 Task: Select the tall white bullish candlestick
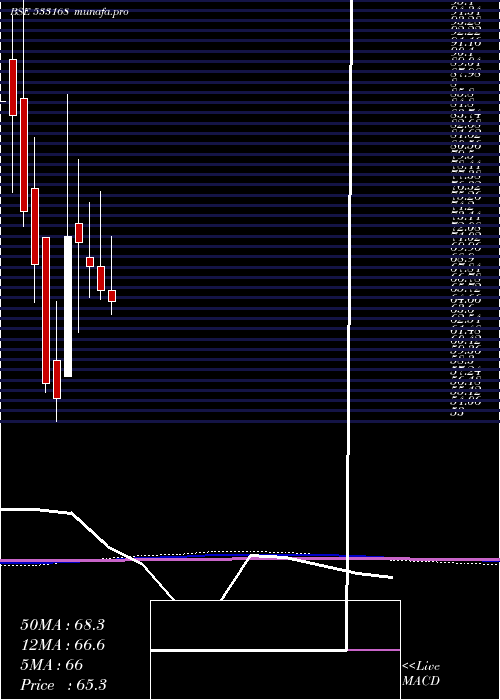click(68, 306)
